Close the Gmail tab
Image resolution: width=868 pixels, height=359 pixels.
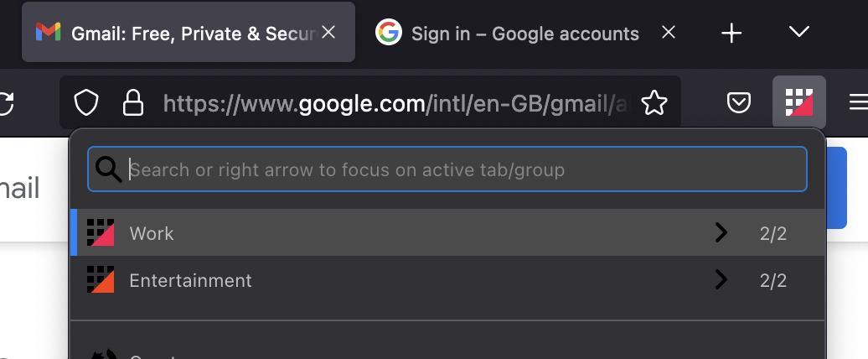pos(329,32)
